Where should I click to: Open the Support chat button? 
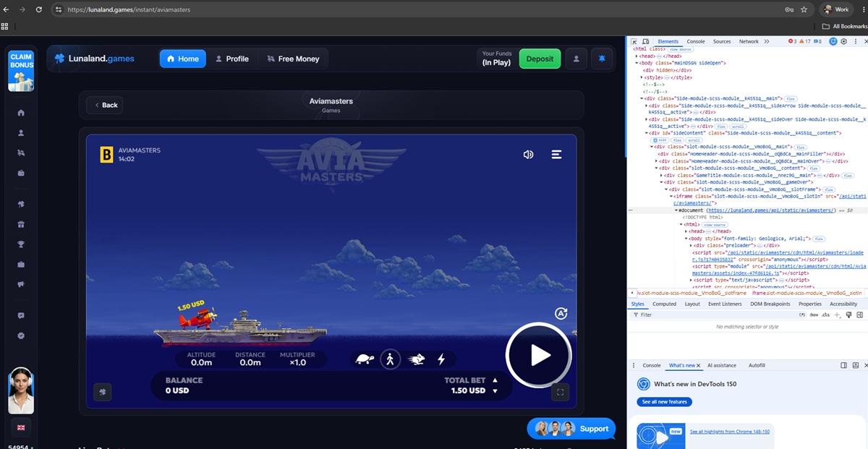pyautogui.click(x=571, y=429)
